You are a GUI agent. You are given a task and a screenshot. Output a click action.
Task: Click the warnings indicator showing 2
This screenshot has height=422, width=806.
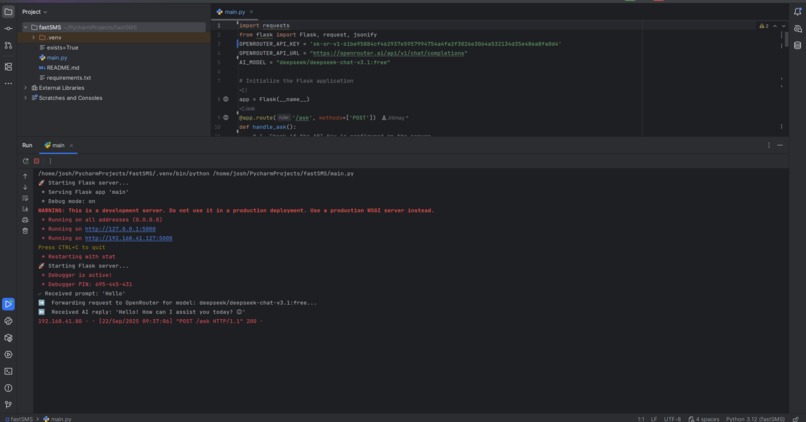tap(763, 26)
